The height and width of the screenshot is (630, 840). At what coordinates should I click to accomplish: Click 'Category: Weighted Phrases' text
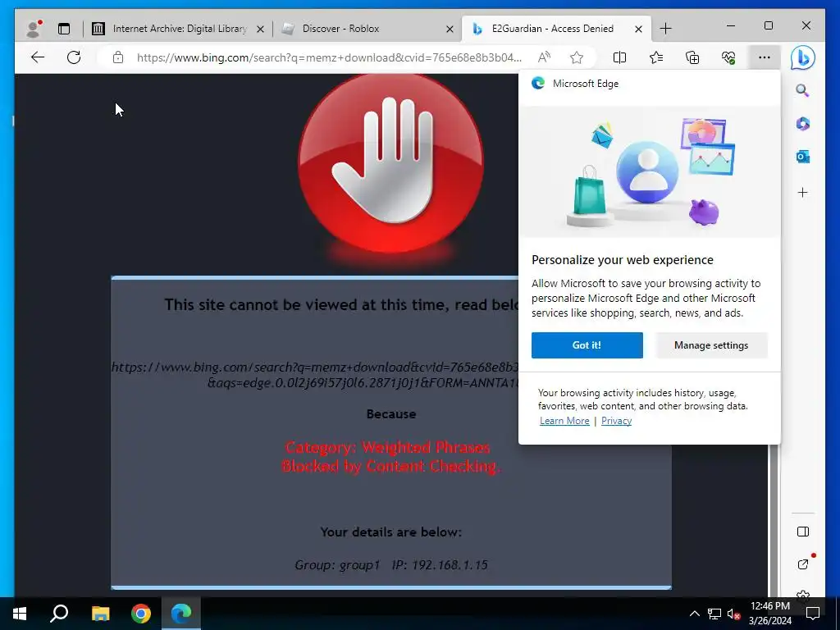pos(387,447)
